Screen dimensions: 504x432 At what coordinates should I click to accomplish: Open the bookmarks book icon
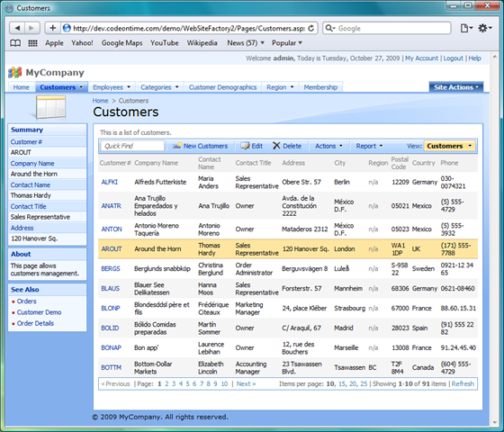coord(15,43)
